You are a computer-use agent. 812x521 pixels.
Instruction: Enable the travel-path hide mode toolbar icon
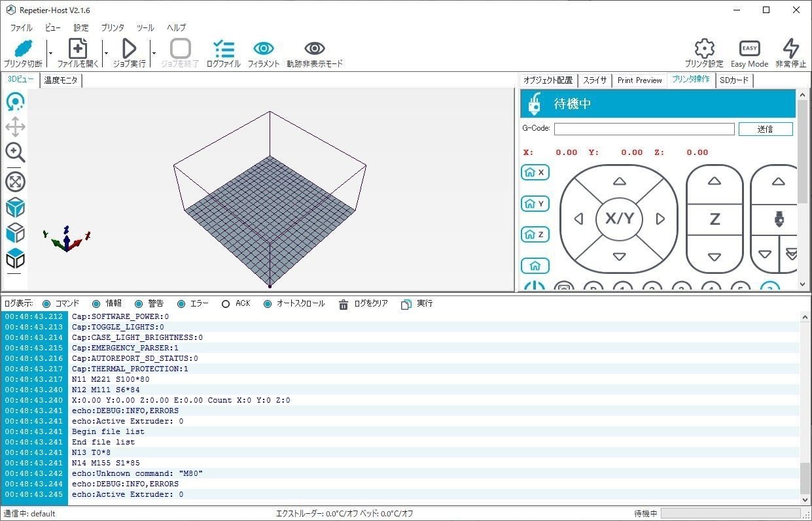pyautogui.click(x=314, y=52)
